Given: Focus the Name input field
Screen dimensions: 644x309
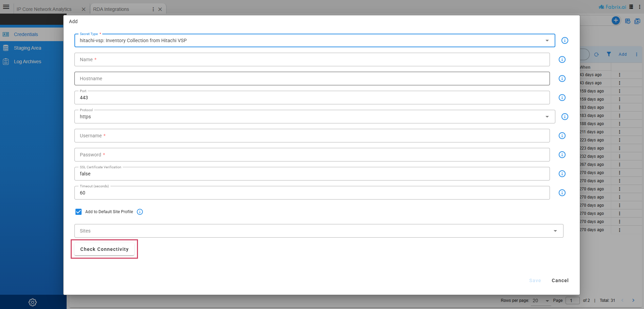Looking at the screenshot, I should tap(312, 59).
